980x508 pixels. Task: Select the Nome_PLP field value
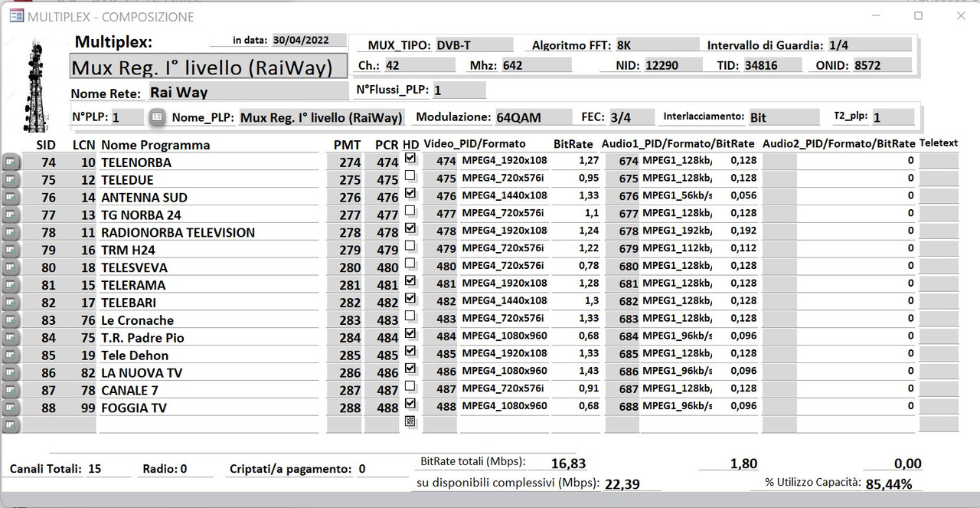point(321,117)
